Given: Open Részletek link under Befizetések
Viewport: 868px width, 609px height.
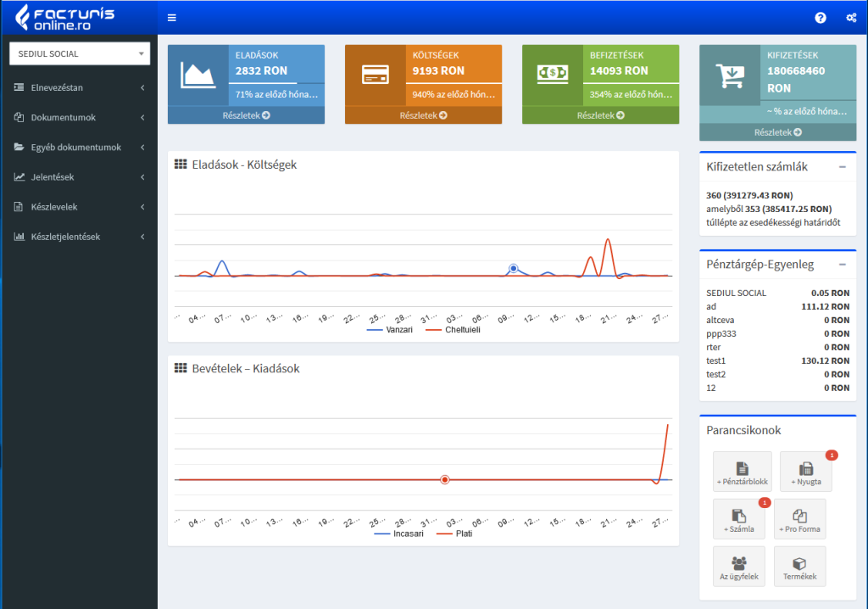Looking at the screenshot, I should coord(601,115).
